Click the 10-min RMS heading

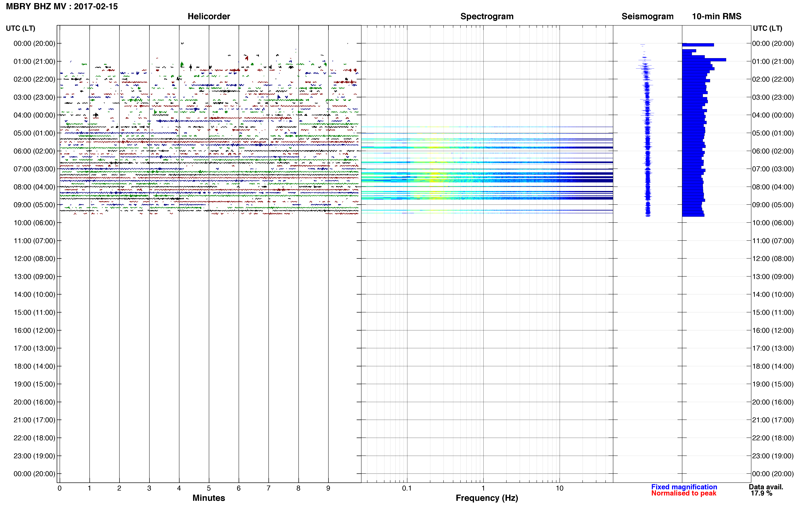(x=717, y=16)
